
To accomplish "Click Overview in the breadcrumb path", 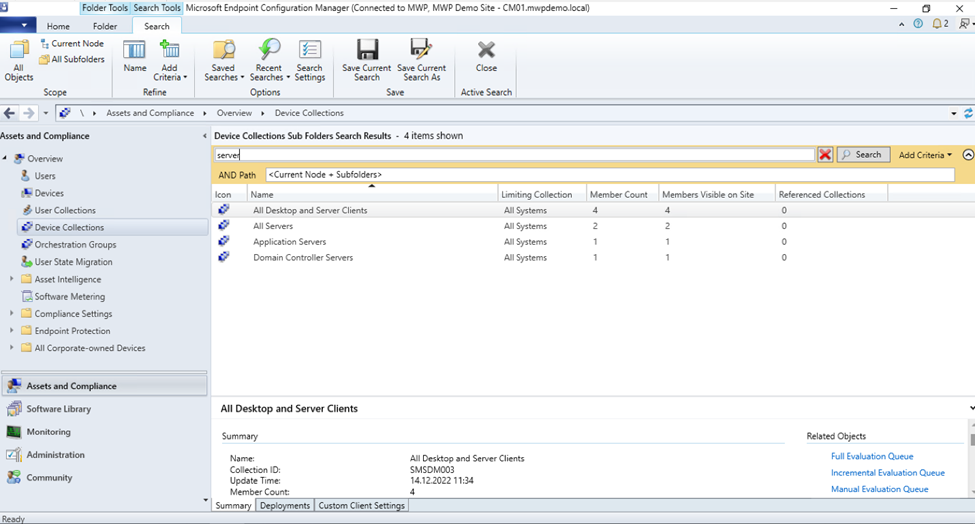I will pyautogui.click(x=234, y=113).
